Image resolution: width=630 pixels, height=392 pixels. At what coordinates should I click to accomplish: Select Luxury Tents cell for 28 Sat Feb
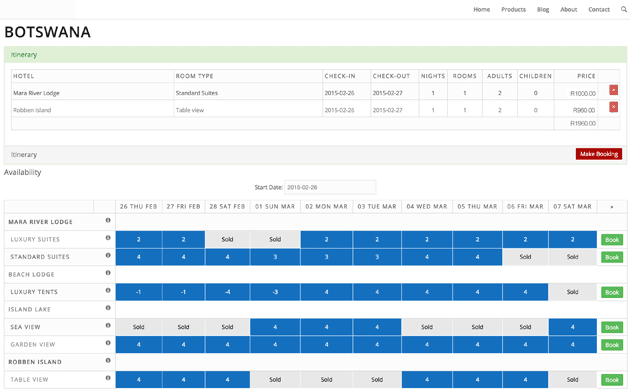tap(227, 292)
